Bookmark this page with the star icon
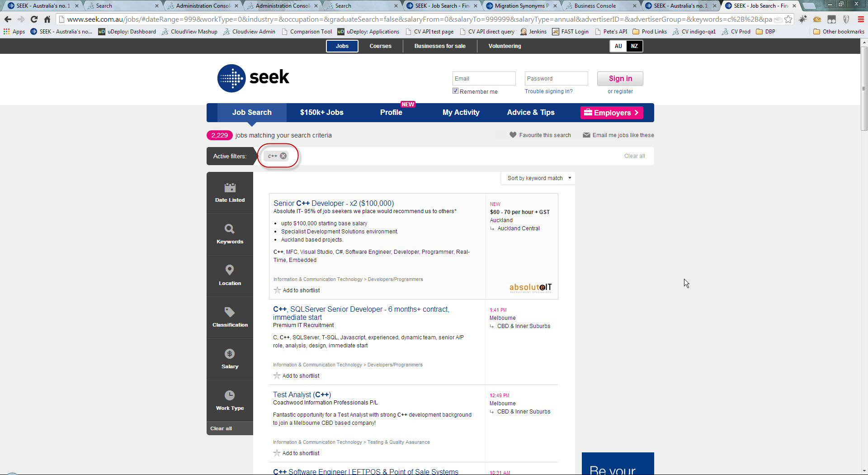The image size is (868, 475). point(788,19)
